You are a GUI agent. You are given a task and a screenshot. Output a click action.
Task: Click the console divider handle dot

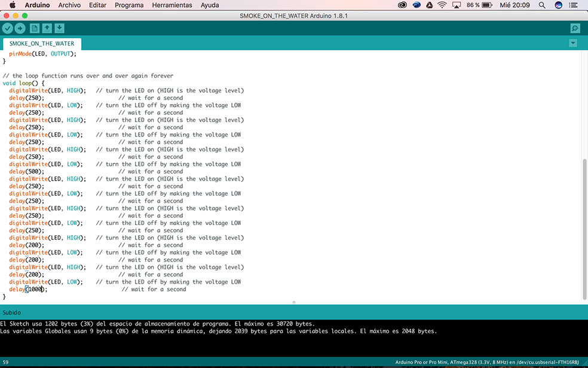(294, 302)
